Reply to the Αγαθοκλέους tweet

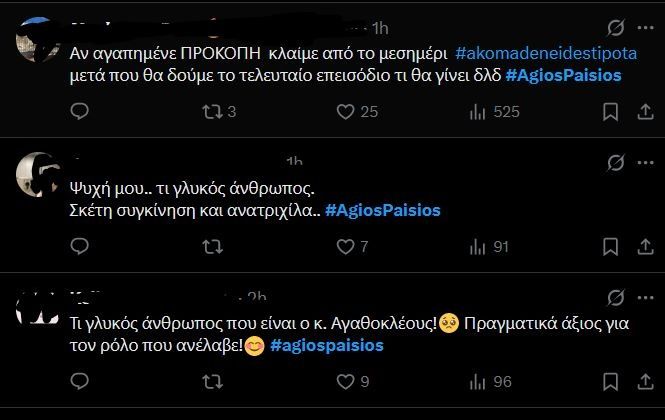[80, 381]
